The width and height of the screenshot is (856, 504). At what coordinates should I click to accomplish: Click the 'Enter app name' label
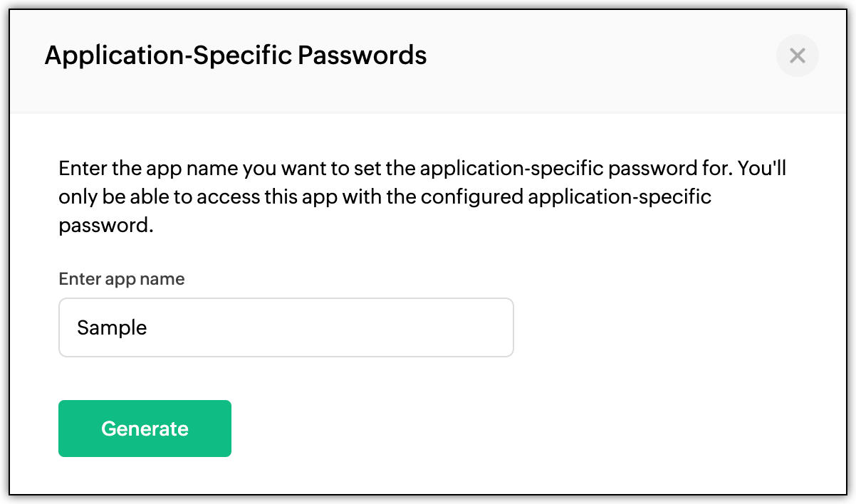pos(122,279)
